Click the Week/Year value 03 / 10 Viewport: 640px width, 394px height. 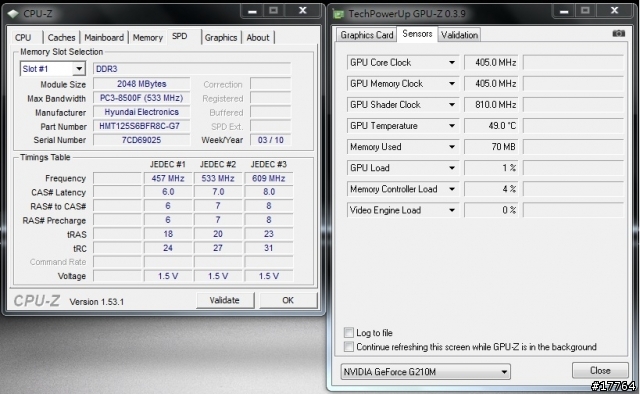271,140
